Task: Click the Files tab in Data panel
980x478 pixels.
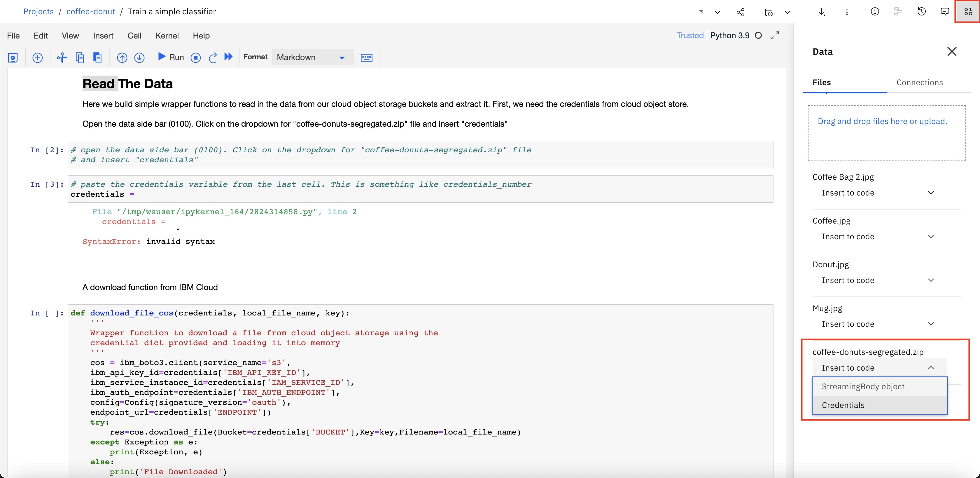Action: click(x=822, y=82)
